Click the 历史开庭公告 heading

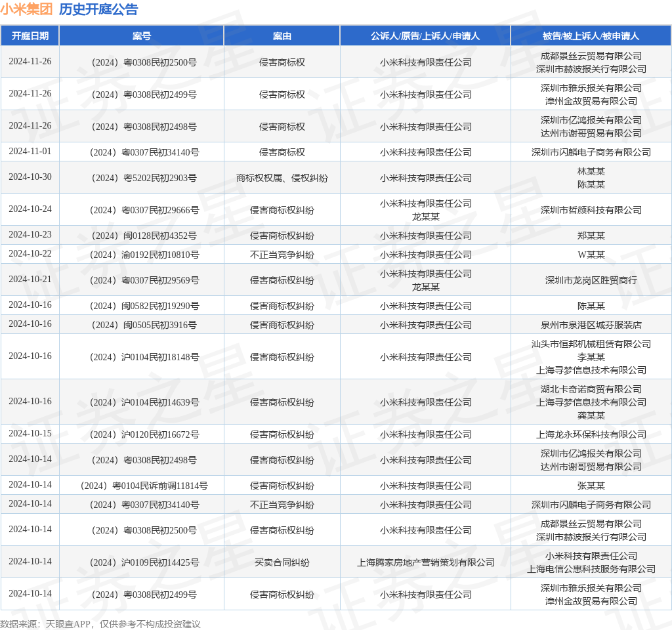98,9
